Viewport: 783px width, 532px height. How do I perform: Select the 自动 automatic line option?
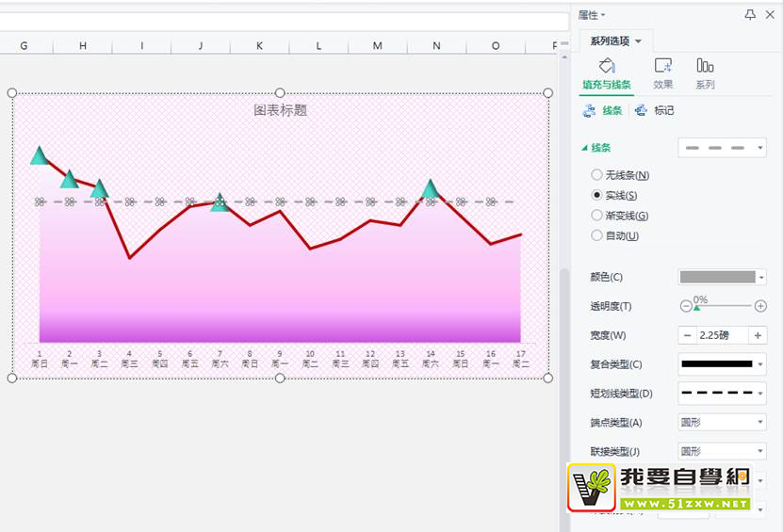click(596, 235)
